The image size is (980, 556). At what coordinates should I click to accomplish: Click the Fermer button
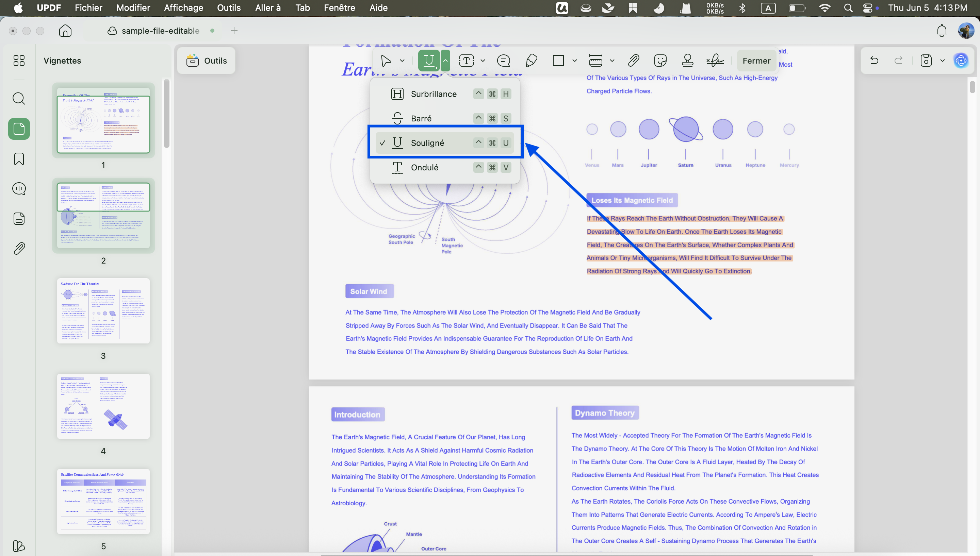756,60
